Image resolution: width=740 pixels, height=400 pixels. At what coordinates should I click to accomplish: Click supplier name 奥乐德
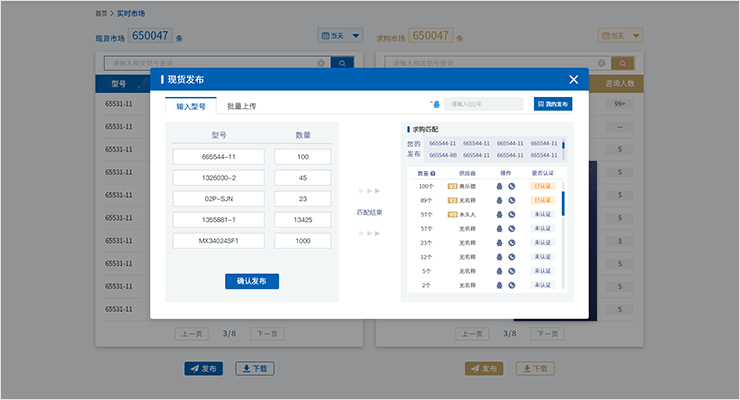click(x=467, y=186)
